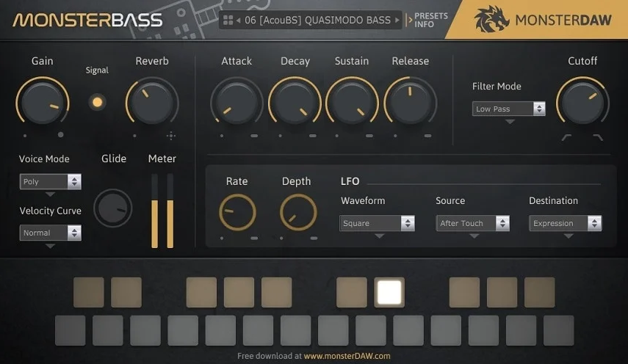The width and height of the screenshot is (628, 364).
Task: Click the dot marker under Depth knob
Action: pyautogui.click(x=281, y=239)
